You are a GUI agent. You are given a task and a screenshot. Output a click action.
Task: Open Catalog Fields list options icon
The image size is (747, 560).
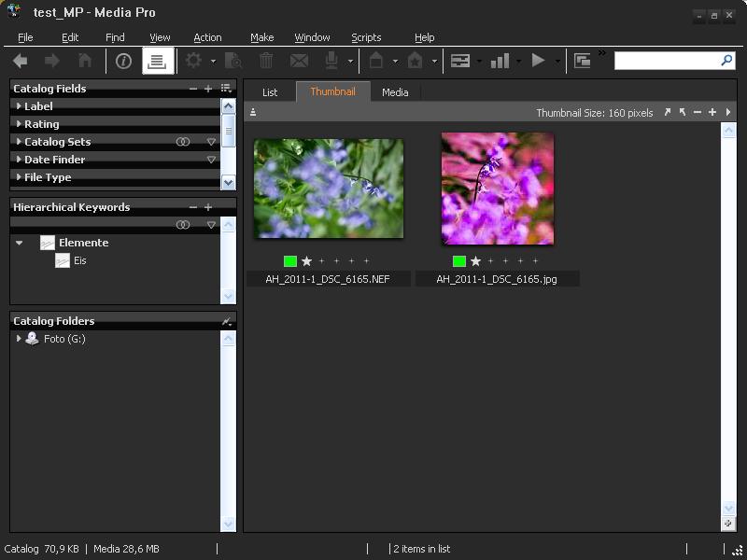click(x=226, y=88)
